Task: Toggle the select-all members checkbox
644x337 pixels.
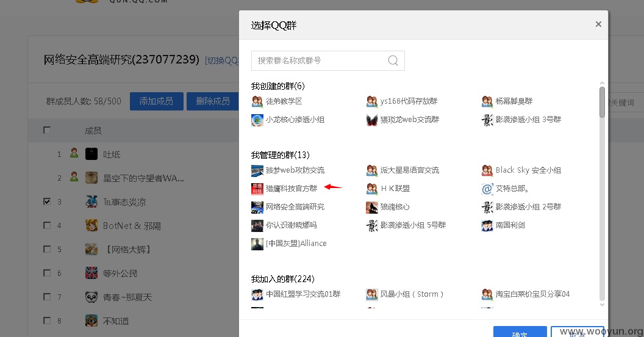Action: [47, 130]
